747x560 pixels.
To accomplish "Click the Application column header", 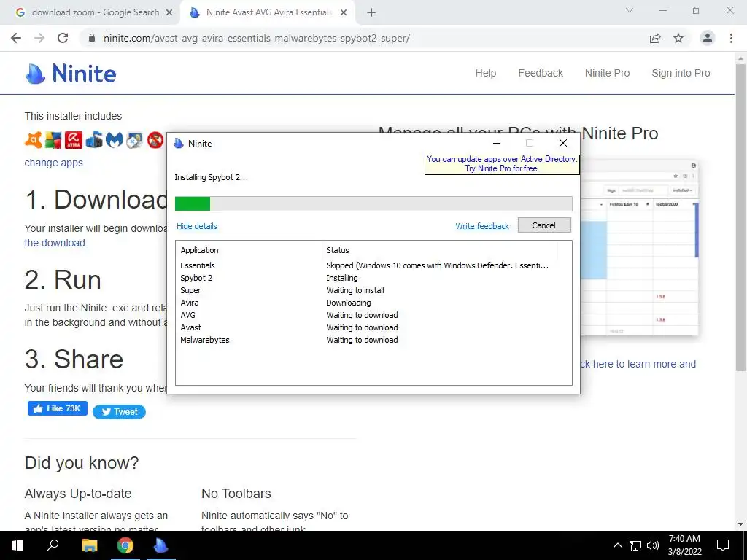I will tap(199, 250).
